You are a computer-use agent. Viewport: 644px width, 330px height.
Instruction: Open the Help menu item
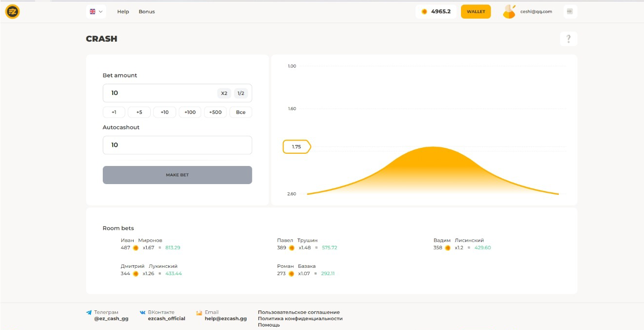[123, 12]
